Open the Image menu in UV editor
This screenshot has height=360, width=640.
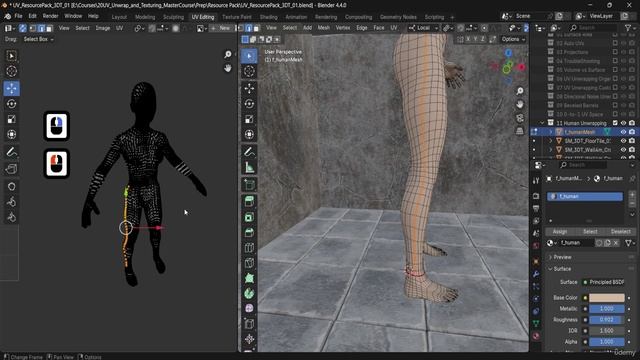(103, 28)
